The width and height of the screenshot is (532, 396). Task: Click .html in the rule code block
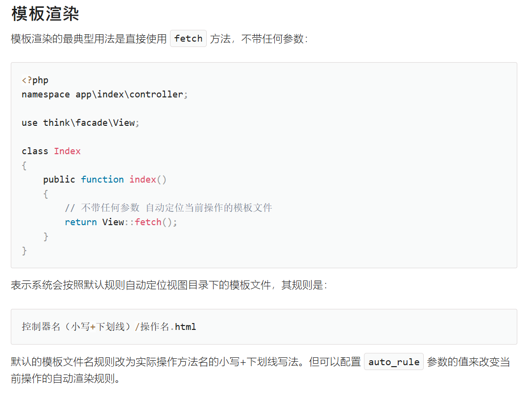tap(185, 326)
